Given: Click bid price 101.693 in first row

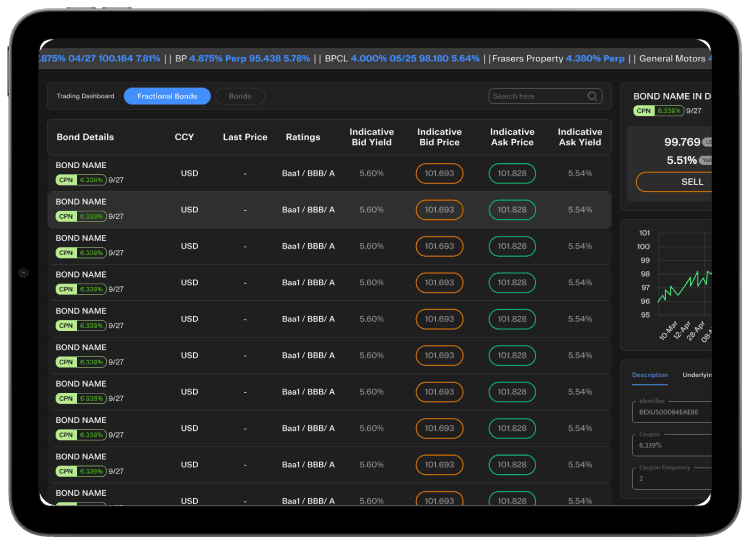Looking at the screenshot, I should pos(439,173).
